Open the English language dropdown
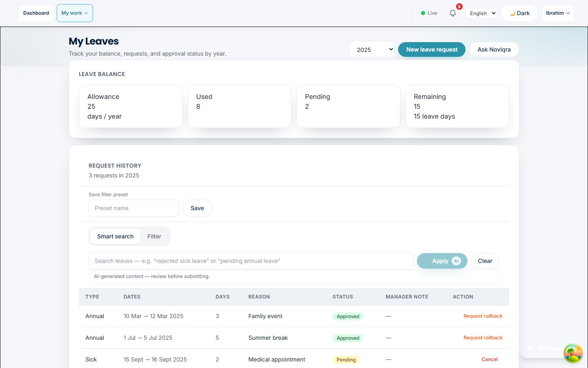The height and width of the screenshot is (368, 588). 481,13
